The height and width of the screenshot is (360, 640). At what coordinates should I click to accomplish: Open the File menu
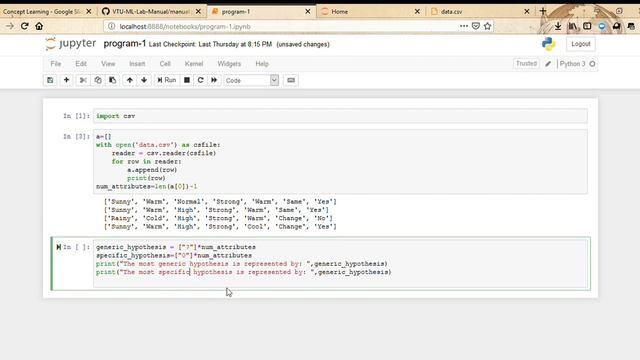56,64
